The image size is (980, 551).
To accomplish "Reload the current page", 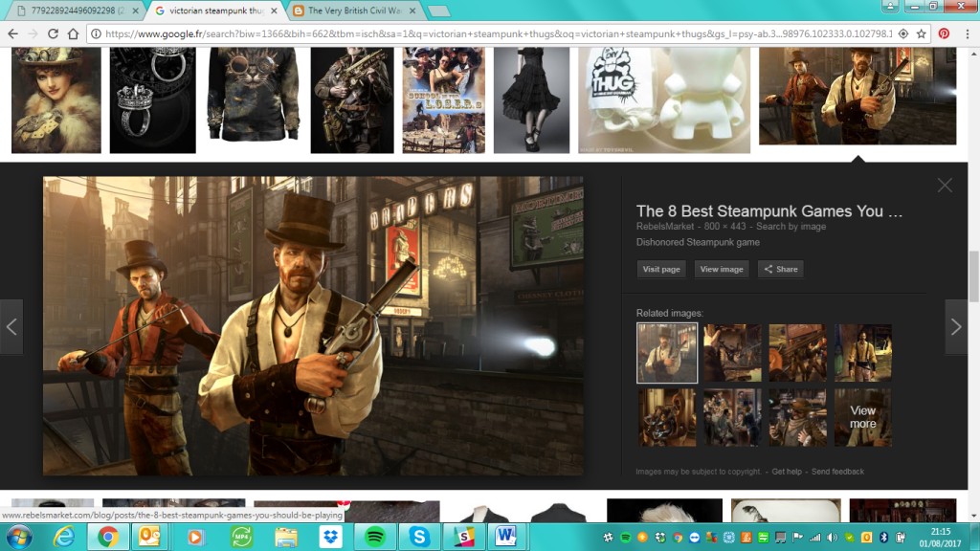I will tap(54, 33).
